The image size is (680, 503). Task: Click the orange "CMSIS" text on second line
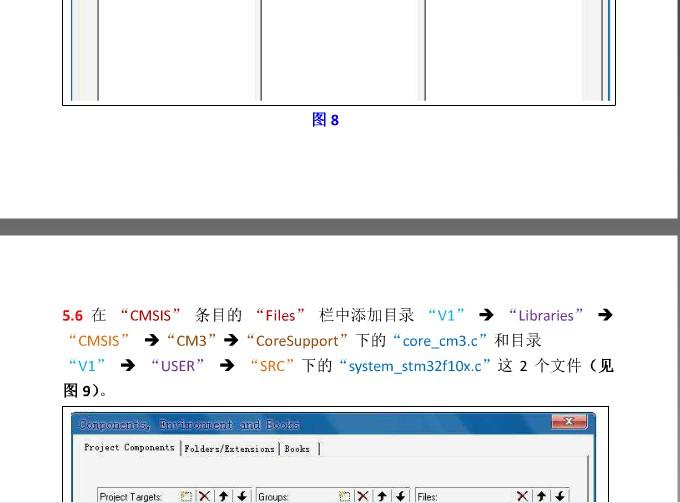(98, 341)
